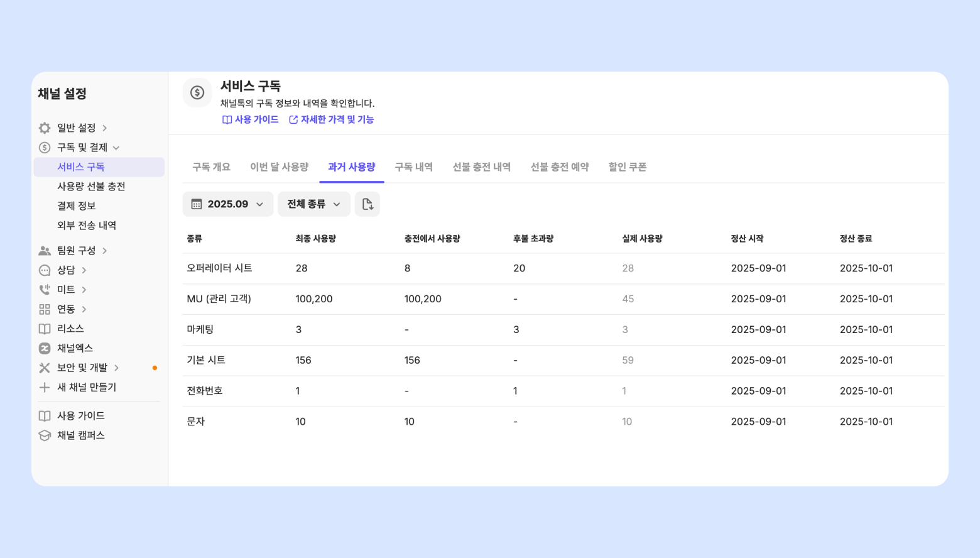Click the plus icon beside 새 채널 만들기

[45, 388]
